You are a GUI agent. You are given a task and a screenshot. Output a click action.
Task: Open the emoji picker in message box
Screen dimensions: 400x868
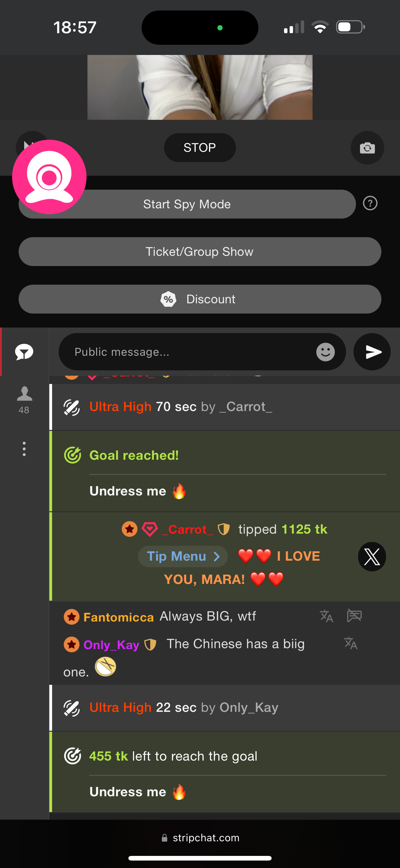click(x=325, y=352)
